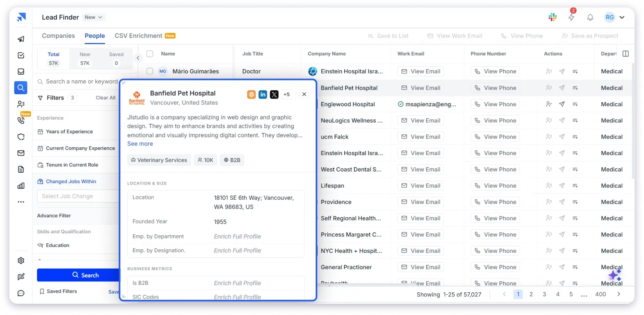Open the notifications bell
Screen dimensions: 644x315
[590, 17]
